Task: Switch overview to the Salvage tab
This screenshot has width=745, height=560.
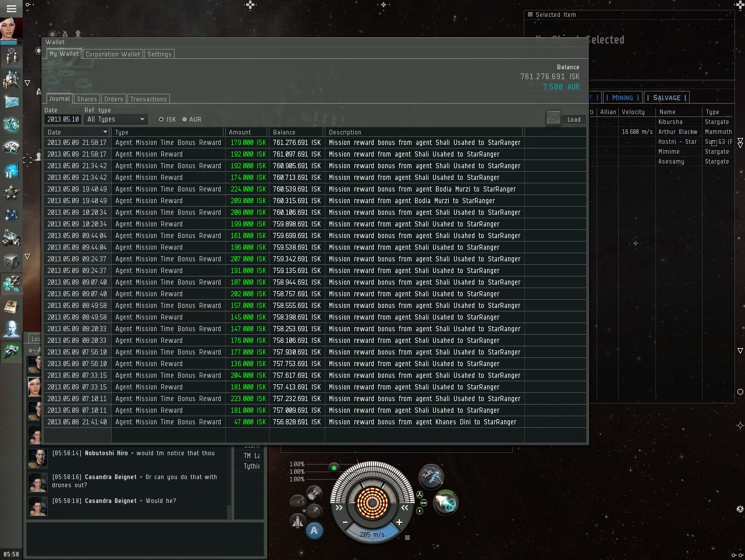Action: click(x=666, y=98)
